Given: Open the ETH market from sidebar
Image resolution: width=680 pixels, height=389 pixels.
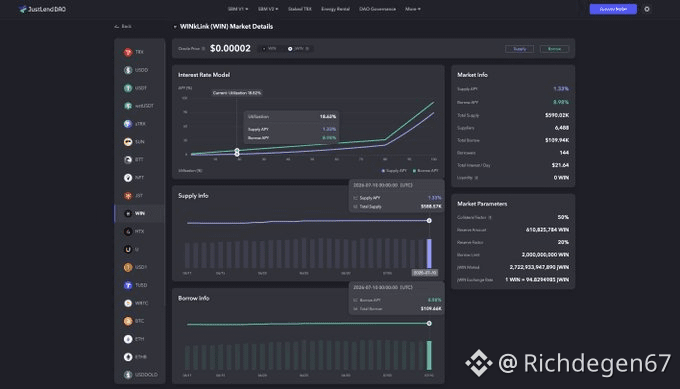Looking at the screenshot, I should point(134,339).
